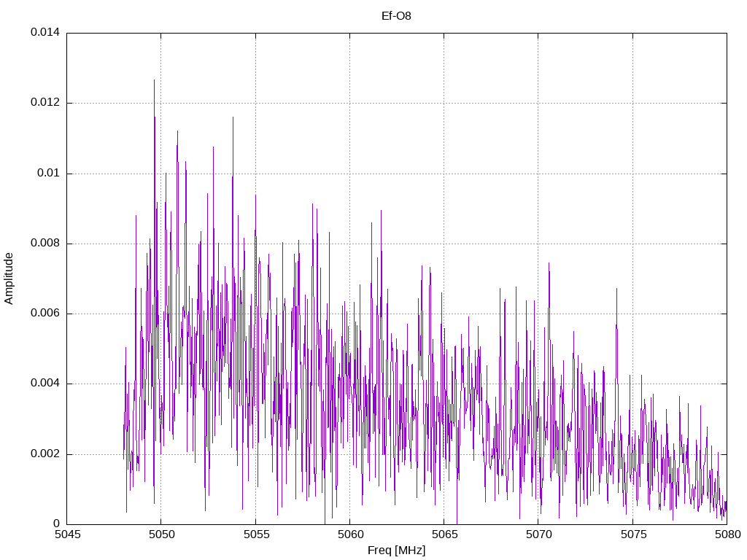The image size is (747, 560).
Task: Click the plot title Ef-O8
Action: (x=396, y=16)
